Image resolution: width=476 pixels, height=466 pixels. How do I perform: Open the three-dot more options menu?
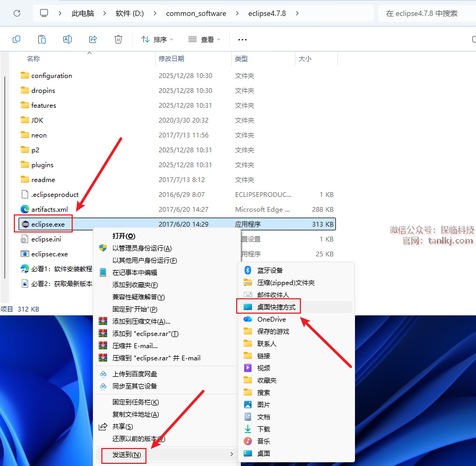coord(243,40)
